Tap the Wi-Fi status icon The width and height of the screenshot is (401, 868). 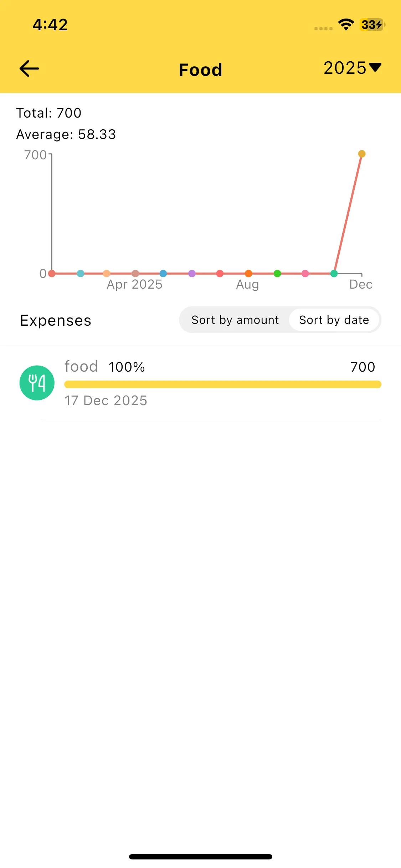[x=346, y=25]
